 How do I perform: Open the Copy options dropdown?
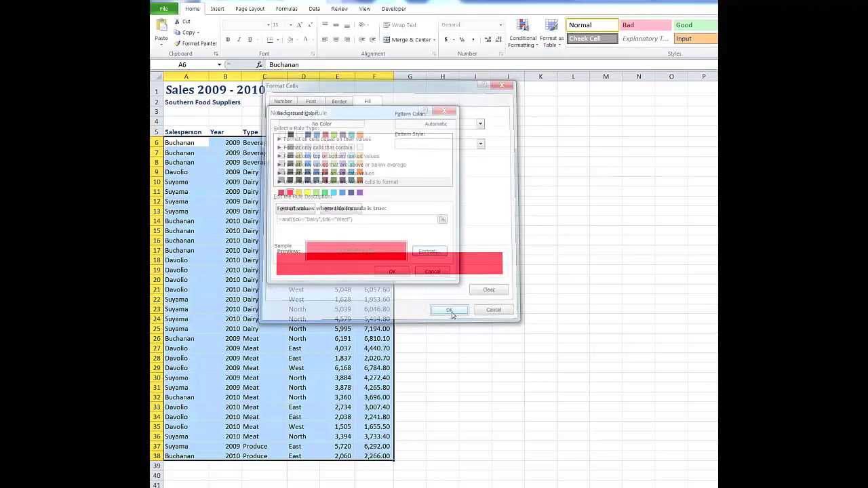198,33
